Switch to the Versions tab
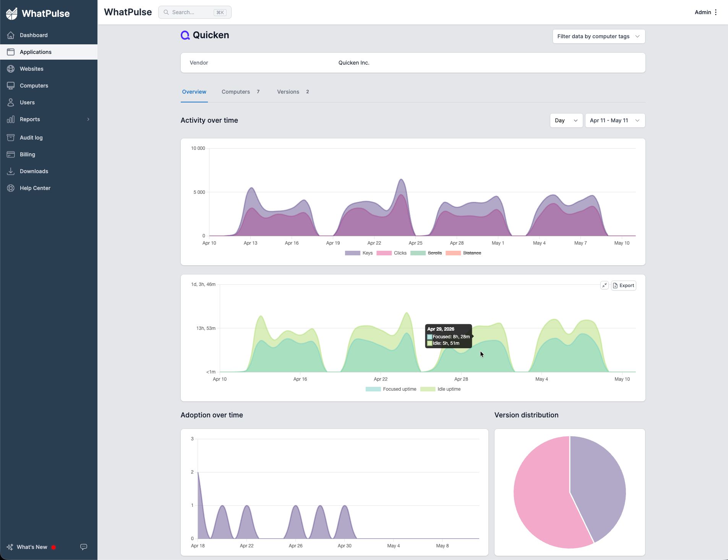The image size is (728, 560). coord(293,92)
